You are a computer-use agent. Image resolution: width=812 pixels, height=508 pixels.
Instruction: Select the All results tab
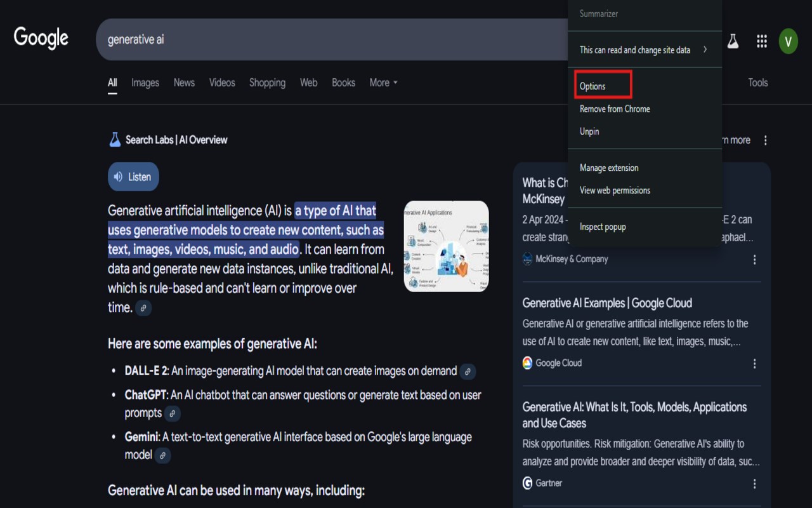(112, 83)
